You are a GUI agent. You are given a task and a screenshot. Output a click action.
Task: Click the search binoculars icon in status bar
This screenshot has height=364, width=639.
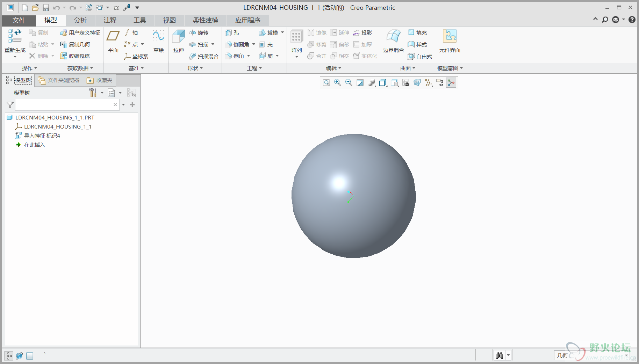click(x=500, y=356)
